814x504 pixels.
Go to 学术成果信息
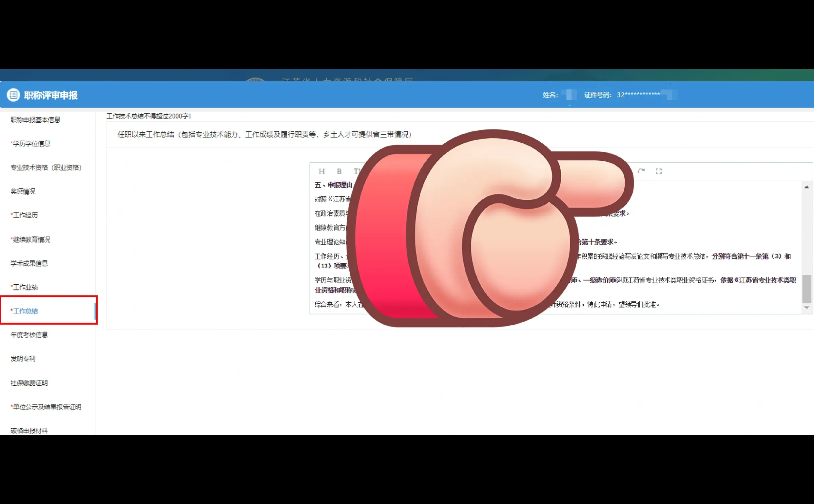[x=29, y=263]
